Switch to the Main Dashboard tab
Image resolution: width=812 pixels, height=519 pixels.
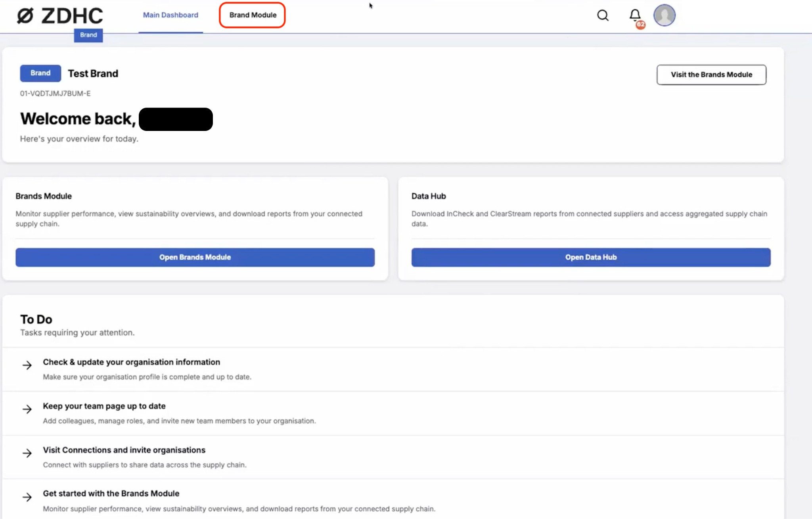[x=170, y=15]
